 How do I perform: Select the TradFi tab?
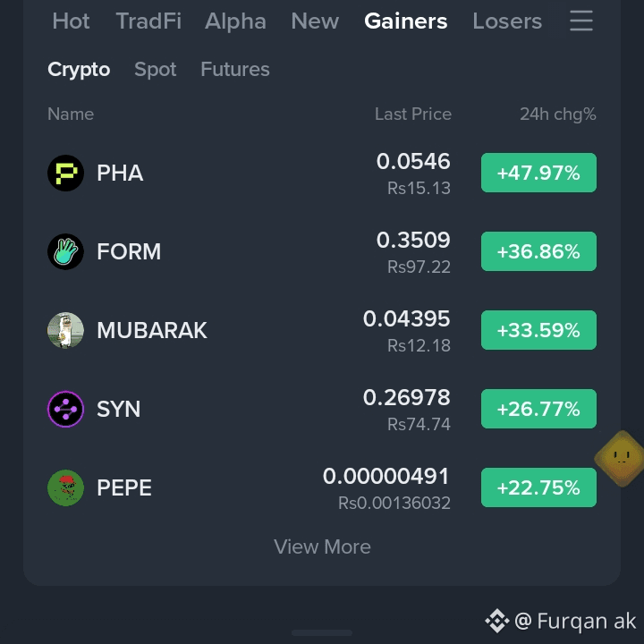coord(148,21)
